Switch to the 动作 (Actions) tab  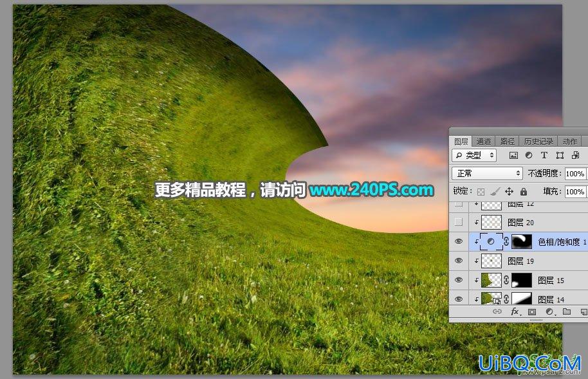(x=569, y=142)
